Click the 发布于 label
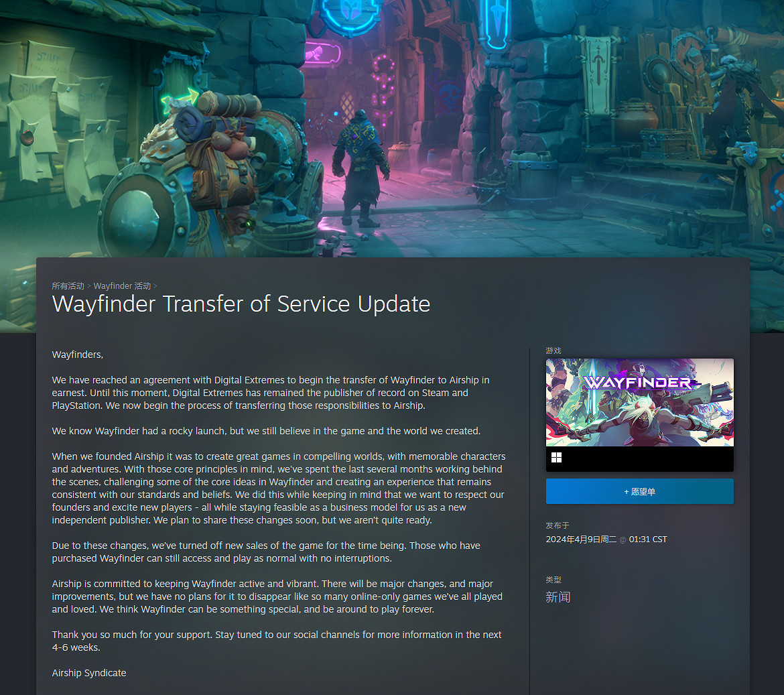This screenshot has width=784, height=695. [x=558, y=525]
